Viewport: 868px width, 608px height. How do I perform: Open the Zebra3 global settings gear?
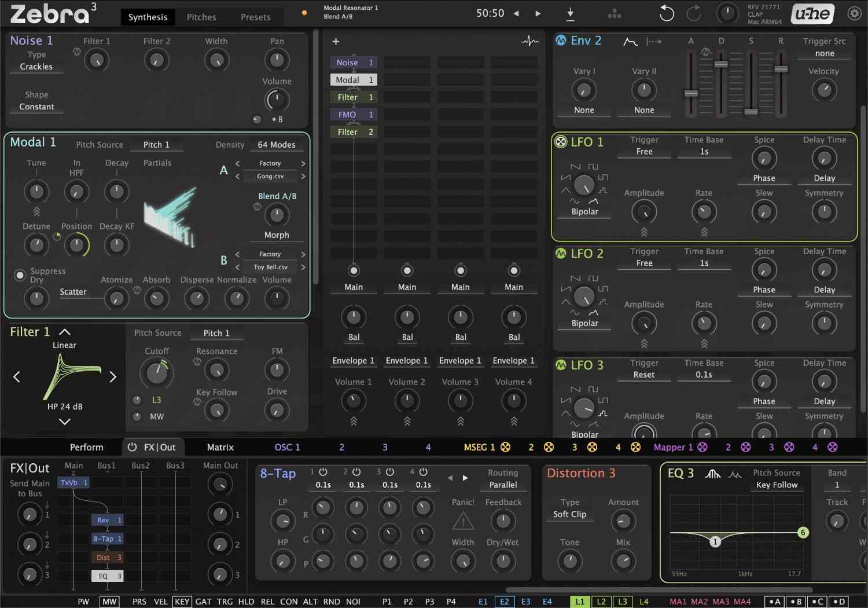click(x=855, y=13)
